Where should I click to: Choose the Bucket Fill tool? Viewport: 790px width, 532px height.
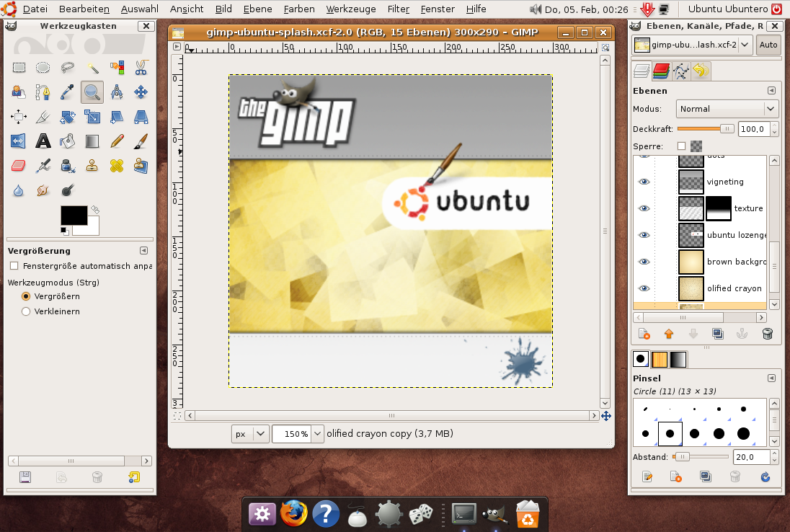67,141
